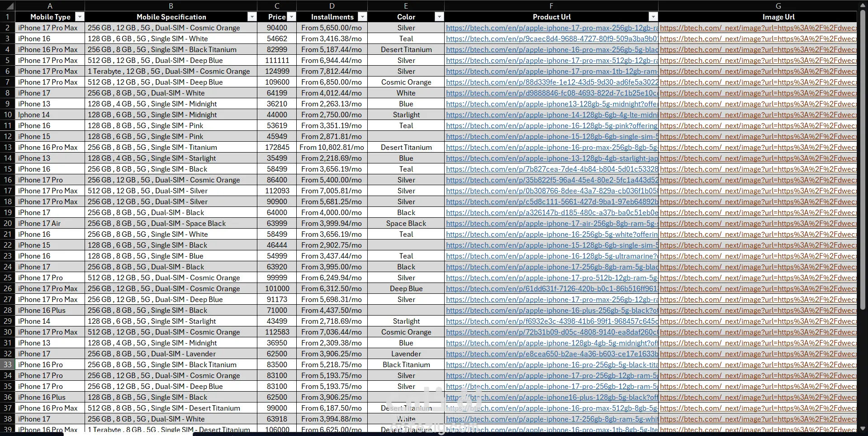The height and width of the screenshot is (436, 868).
Task: Click the vertical scrollbar up arrow
Action: (863, 5)
